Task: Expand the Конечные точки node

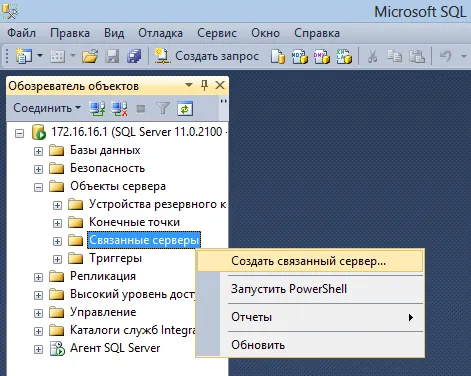Action: pos(57,223)
